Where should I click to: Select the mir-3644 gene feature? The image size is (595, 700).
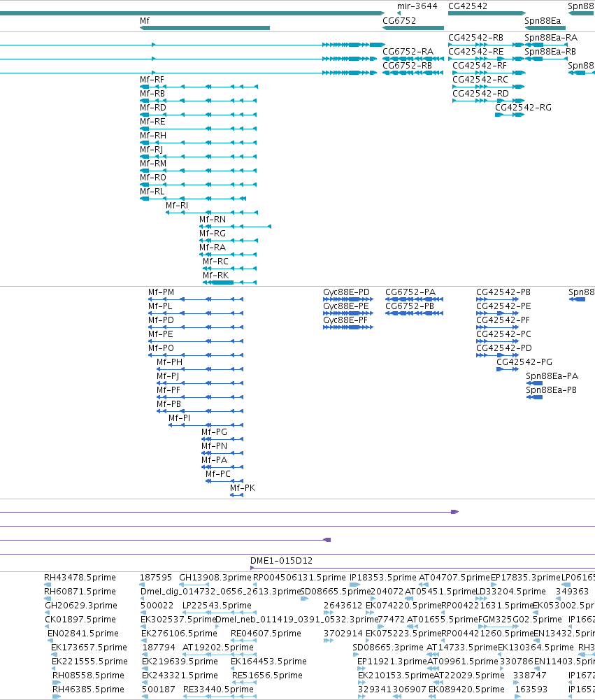point(399,13)
